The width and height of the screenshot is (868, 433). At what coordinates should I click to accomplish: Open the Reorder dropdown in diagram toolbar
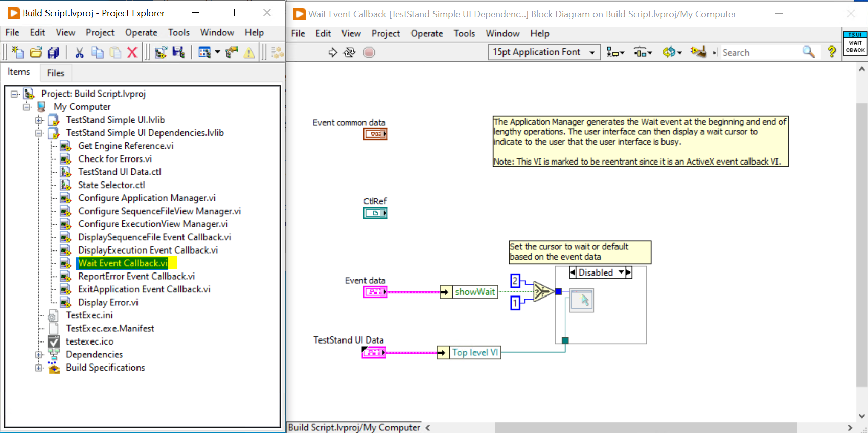[672, 52]
